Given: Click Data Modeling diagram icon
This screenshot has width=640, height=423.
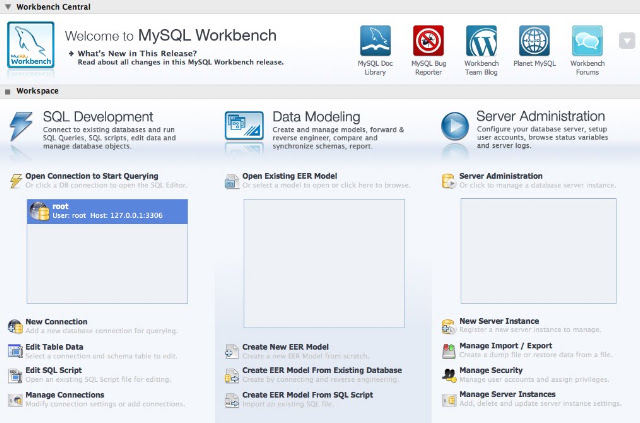Looking at the screenshot, I should pos(244,126).
